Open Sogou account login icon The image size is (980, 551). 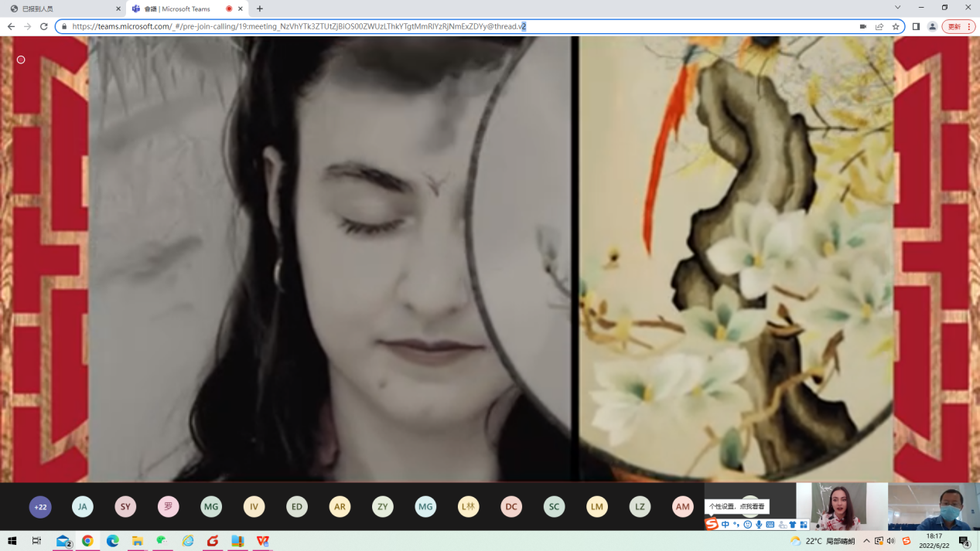click(x=782, y=525)
